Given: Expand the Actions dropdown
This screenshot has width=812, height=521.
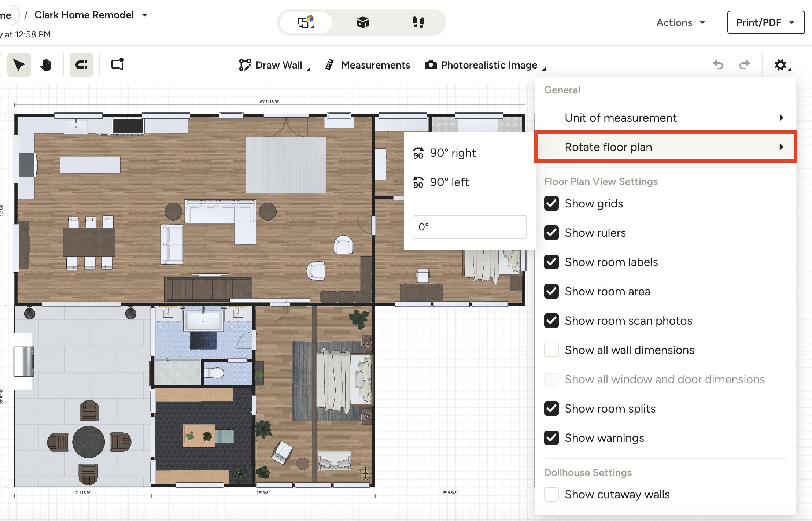Looking at the screenshot, I should 680,22.
